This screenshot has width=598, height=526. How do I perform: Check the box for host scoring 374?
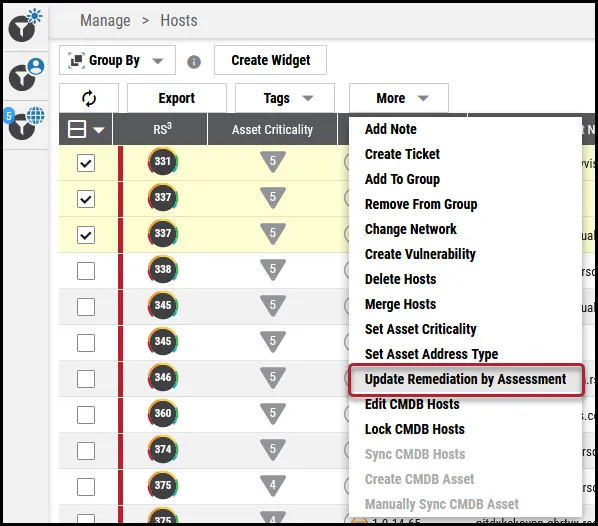86,451
